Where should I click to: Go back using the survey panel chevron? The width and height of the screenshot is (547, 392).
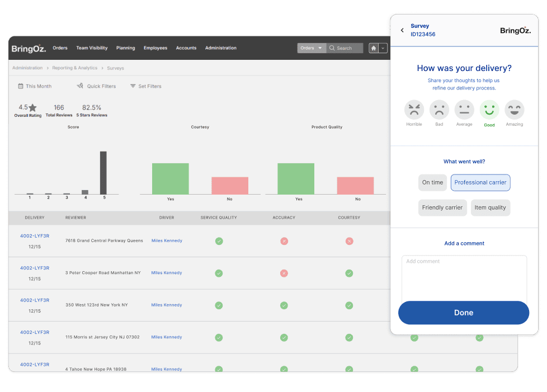[402, 30]
